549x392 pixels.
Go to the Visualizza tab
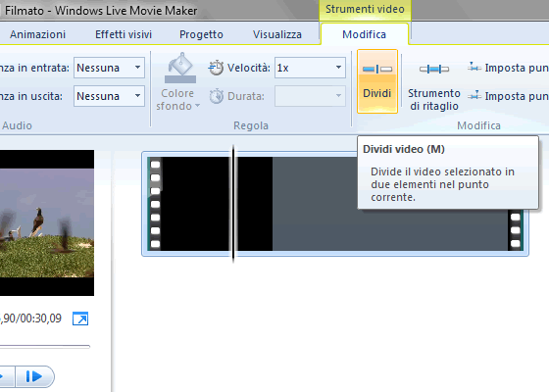point(276,34)
